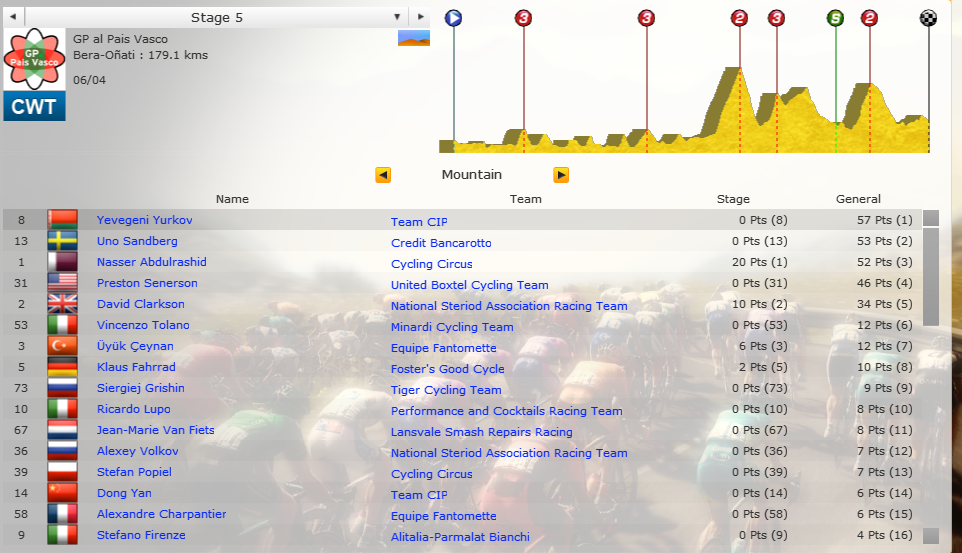This screenshot has width=962, height=553.
Task: Click scrollbar up button of standings list
Action: coord(931,218)
